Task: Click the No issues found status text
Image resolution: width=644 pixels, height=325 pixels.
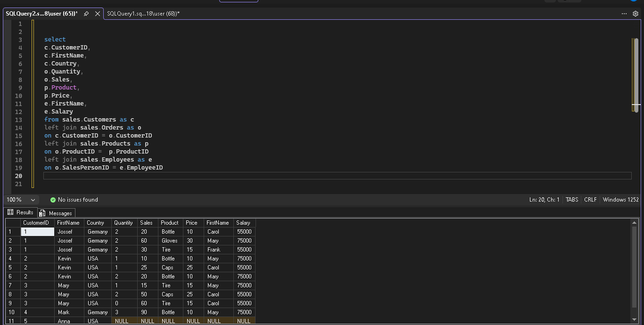Action: (78, 200)
